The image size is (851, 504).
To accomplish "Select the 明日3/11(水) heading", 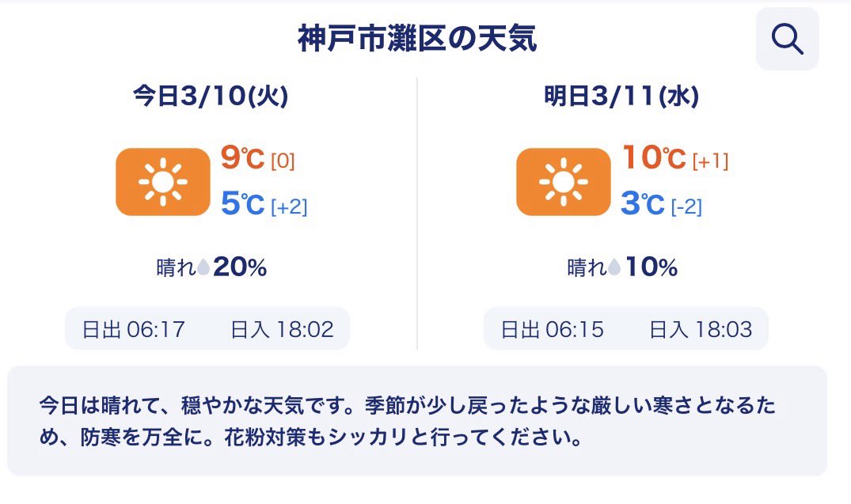I will tap(621, 97).
